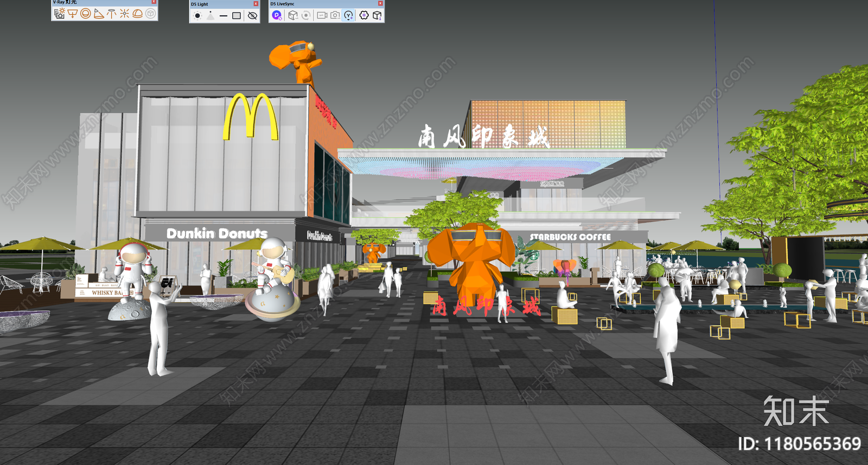Viewport: 868px width, 465px height.
Task: Select V-Ray rectangle light tool
Action: (x=73, y=14)
